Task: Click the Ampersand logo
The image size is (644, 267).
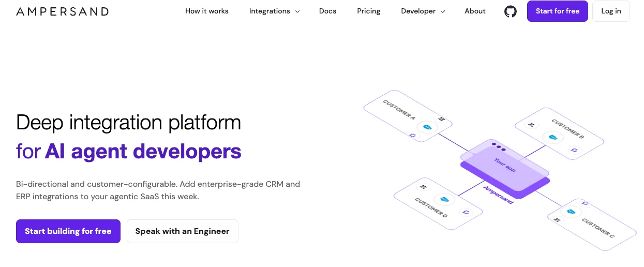Action: point(63,11)
